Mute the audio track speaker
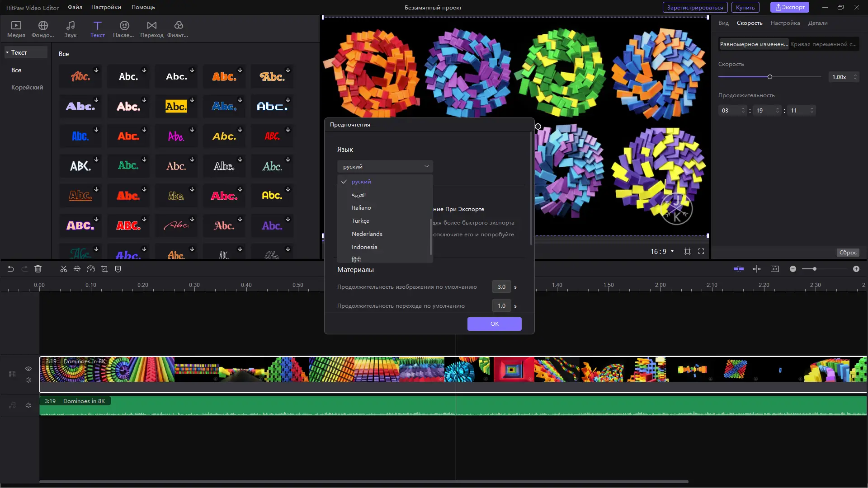This screenshot has height=488, width=868. pos(28,405)
